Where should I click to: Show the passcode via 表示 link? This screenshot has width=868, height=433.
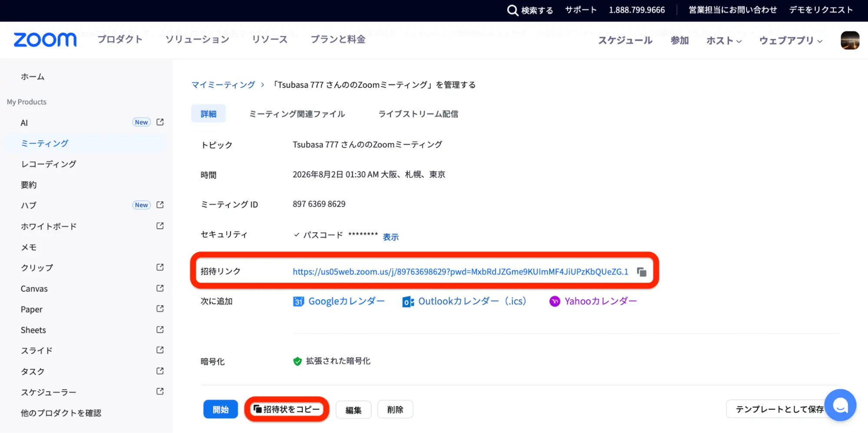coord(391,237)
